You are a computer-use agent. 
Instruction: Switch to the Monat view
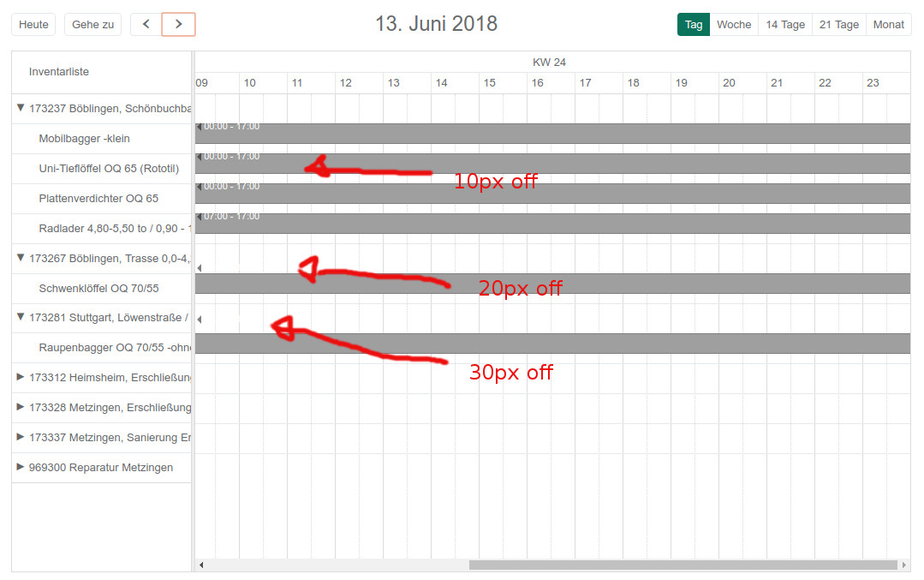click(x=888, y=24)
